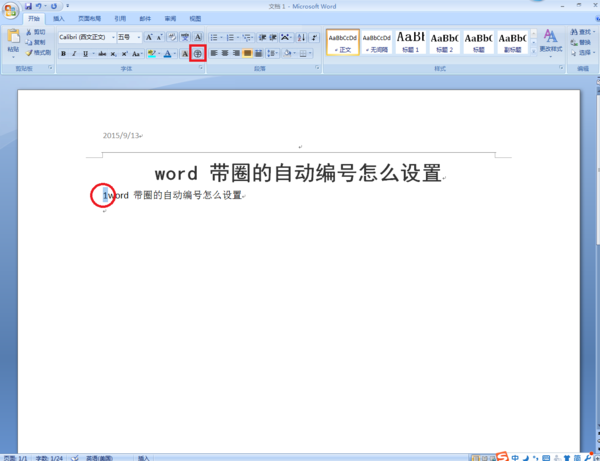Switch to the 页面布局 (Page Layout) tab
The image size is (600, 461).
[90, 18]
